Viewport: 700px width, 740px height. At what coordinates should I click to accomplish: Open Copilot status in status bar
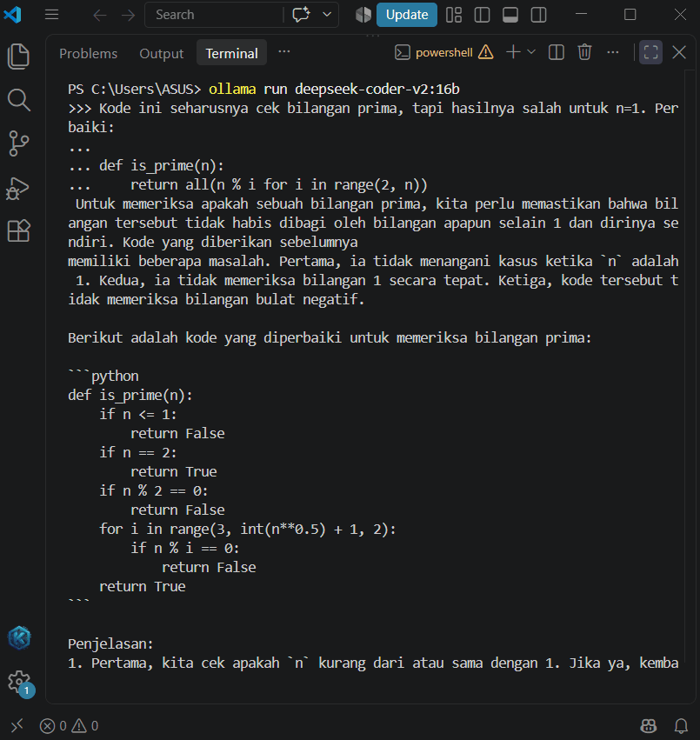[x=648, y=725]
